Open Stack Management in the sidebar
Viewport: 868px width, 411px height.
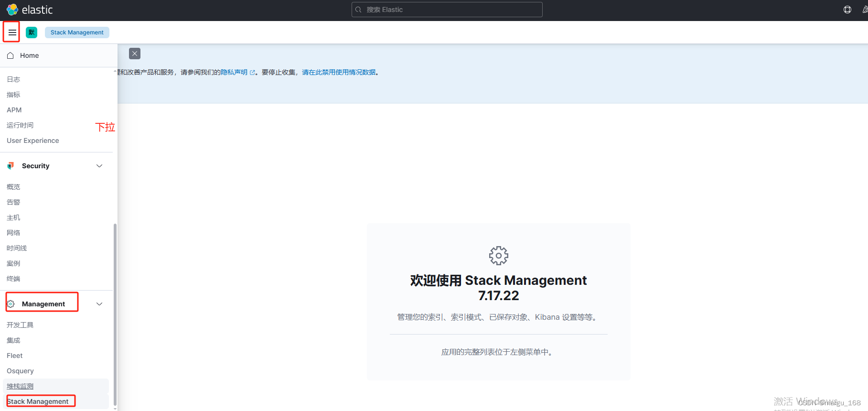coord(38,401)
